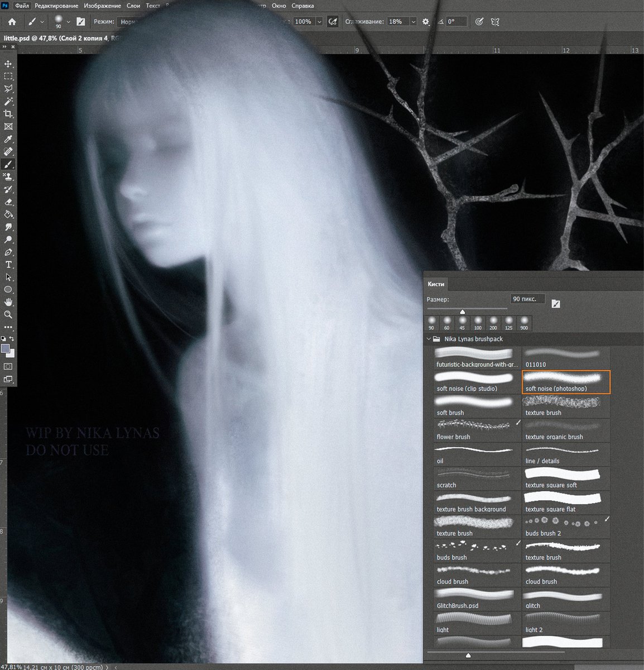The width and height of the screenshot is (644, 670).
Task: Toggle brush settings panel from options bar
Action: pos(81,22)
